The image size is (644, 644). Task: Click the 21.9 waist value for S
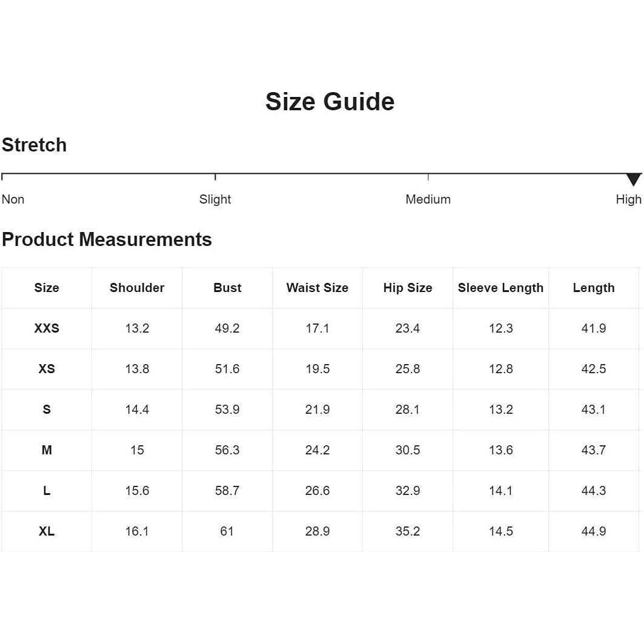(317, 410)
